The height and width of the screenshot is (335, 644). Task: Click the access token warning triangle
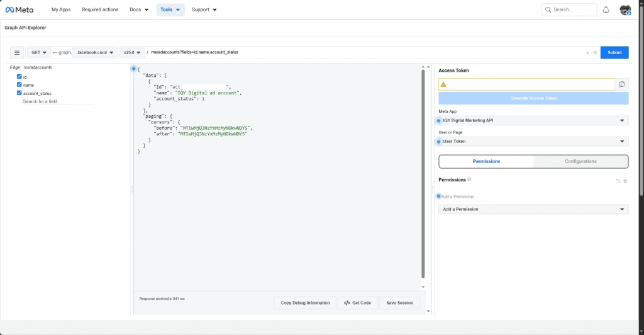tap(443, 84)
